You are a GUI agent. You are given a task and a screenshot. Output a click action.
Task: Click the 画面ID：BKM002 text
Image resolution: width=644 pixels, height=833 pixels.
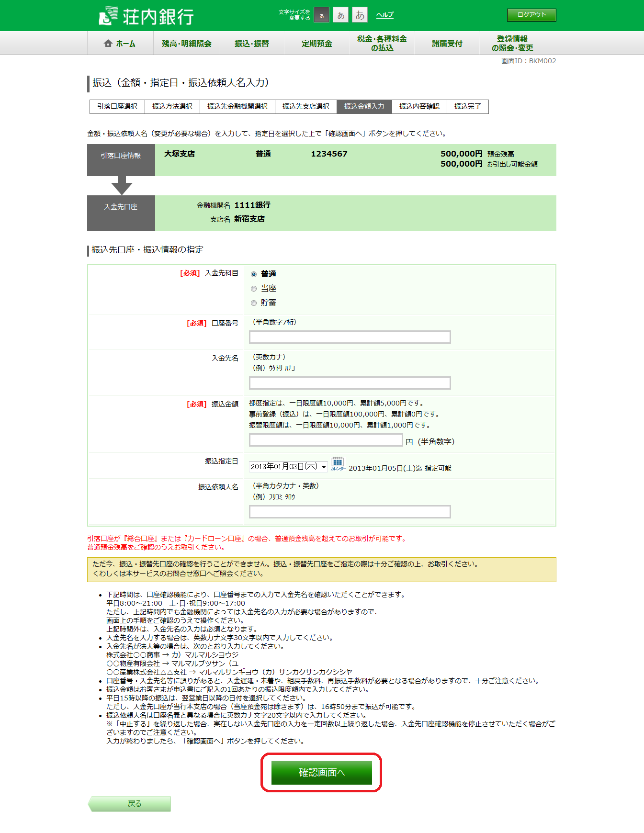529,61
